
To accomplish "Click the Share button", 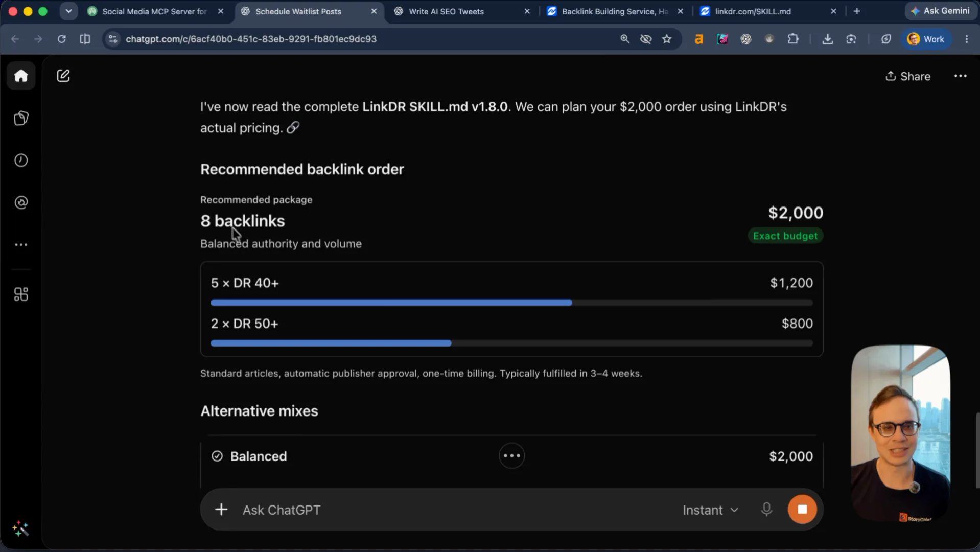I will pos(907,76).
